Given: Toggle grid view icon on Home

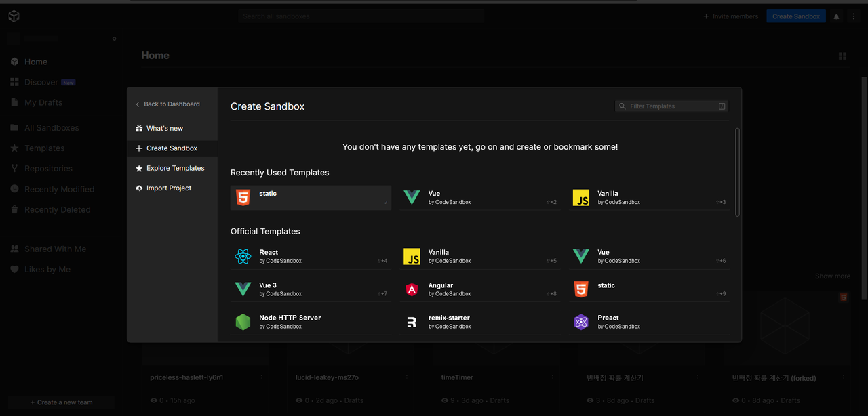Looking at the screenshot, I should coord(843,56).
